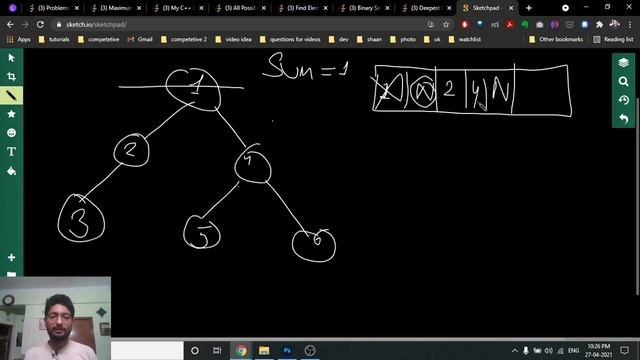
Task: Open the tutorials bookmark folder
Action: (x=54, y=39)
